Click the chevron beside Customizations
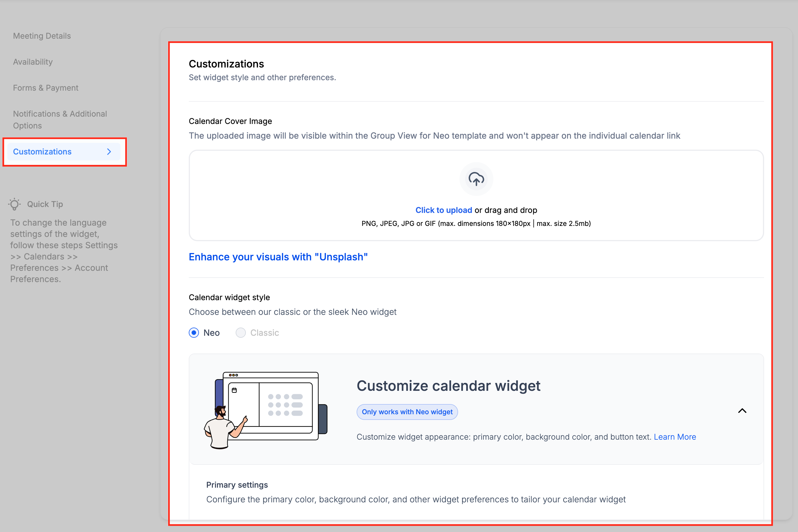The image size is (798, 532). tap(109, 152)
